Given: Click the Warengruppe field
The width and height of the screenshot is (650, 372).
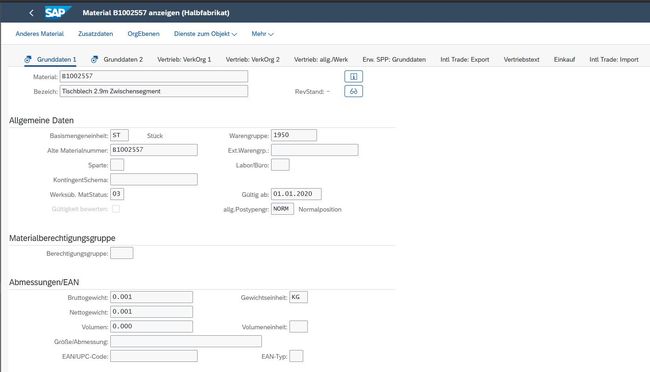Looking at the screenshot, I should tap(294, 135).
